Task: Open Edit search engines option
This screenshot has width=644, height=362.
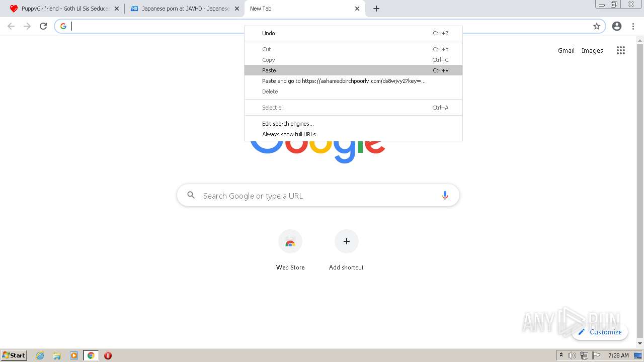Action: pos(353,124)
